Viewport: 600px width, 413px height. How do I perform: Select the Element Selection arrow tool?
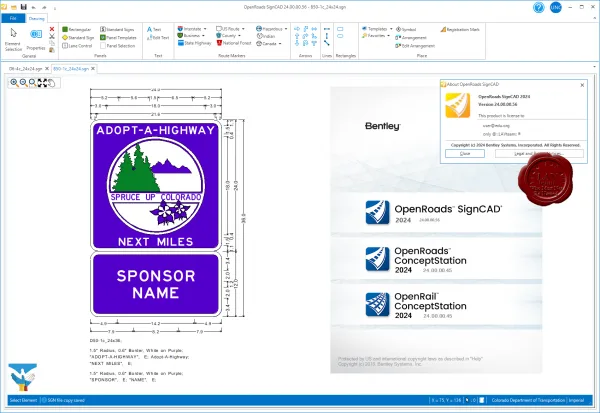pyautogui.click(x=13, y=39)
